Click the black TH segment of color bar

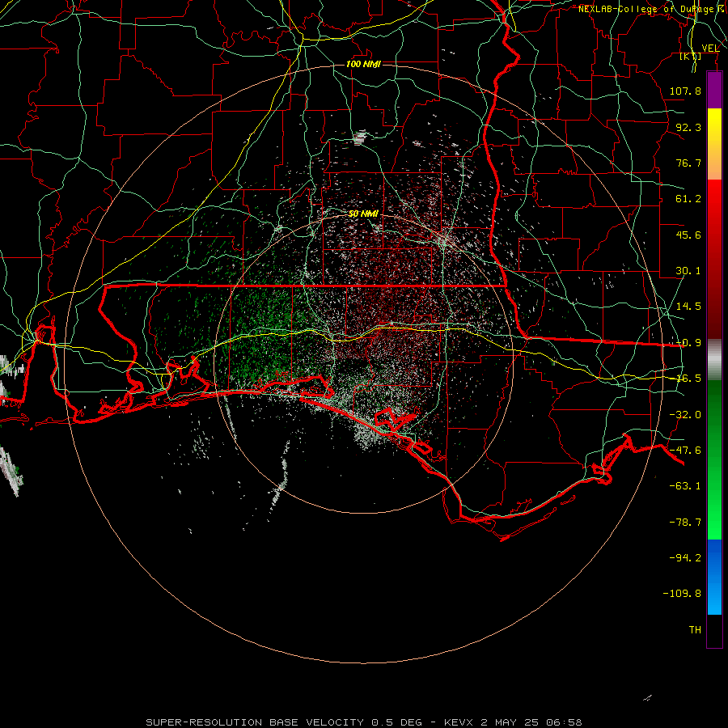pyautogui.click(x=714, y=631)
